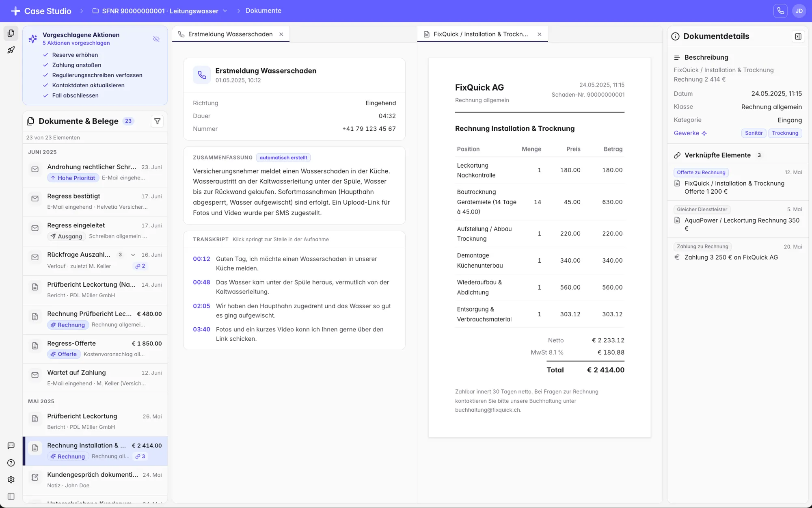Click the Trocknung trade tag

click(785, 133)
